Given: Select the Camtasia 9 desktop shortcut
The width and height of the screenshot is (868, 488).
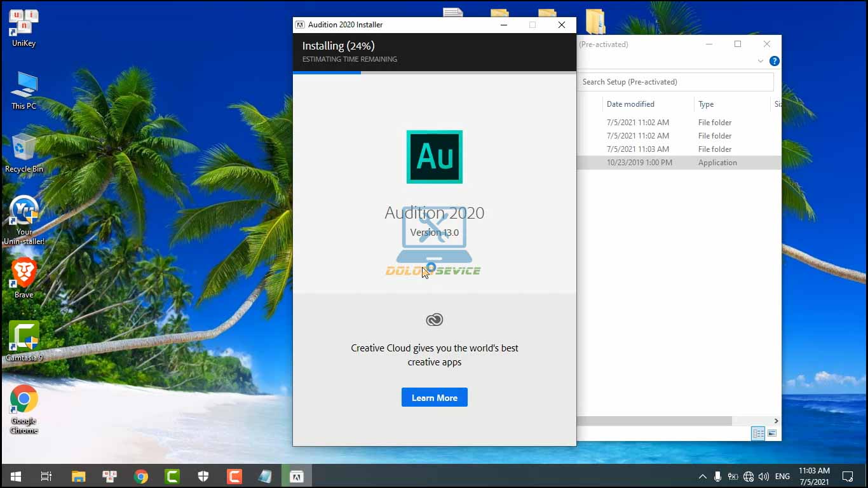Looking at the screenshot, I should coord(24,341).
